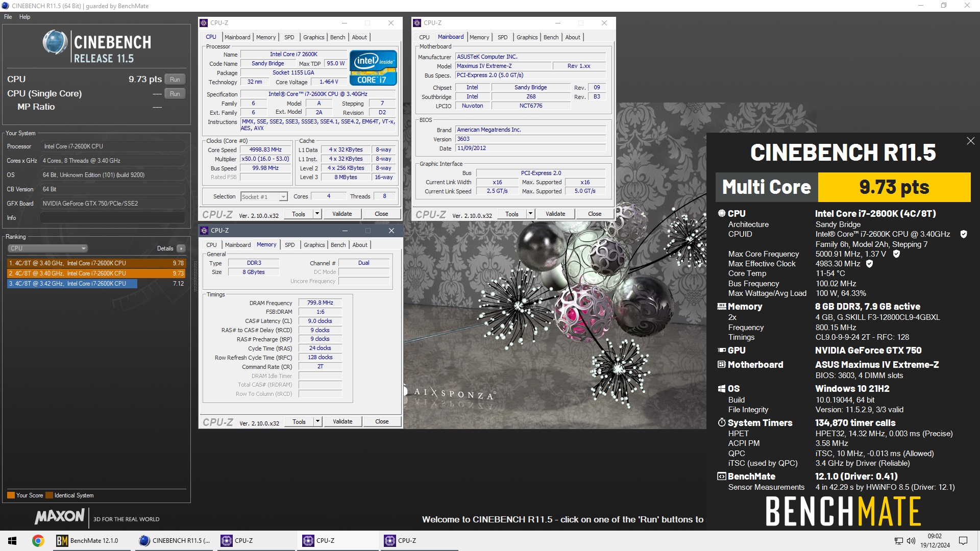Expand Tools arrow in Mainboard CPU-Z window
The image size is (980, 551).
click(530, 214)
